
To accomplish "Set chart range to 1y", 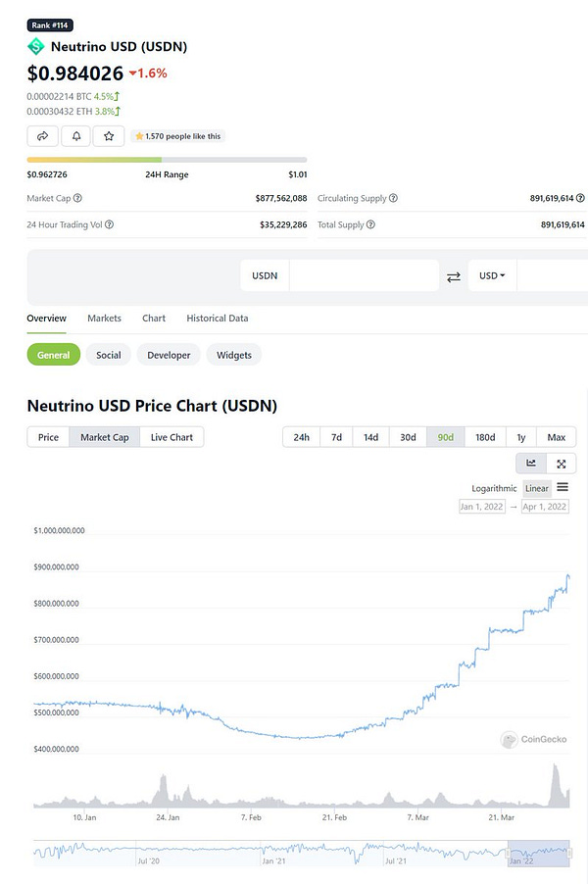I will click(x=521, y=437).
